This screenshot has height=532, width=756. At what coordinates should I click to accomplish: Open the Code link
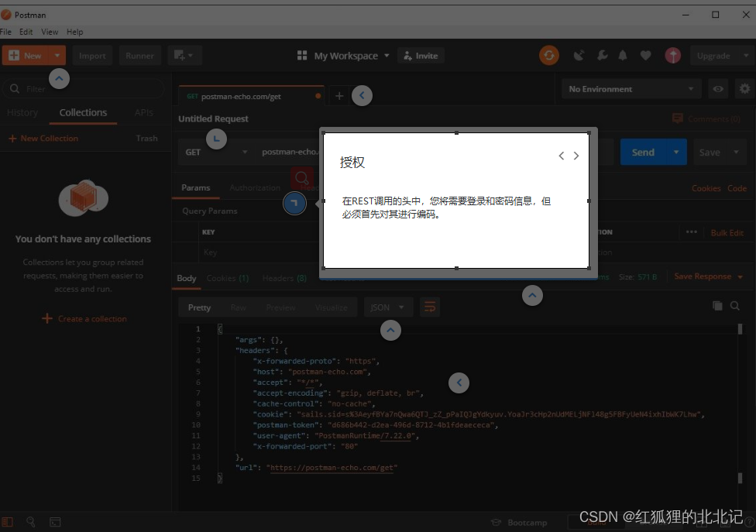[737, 188]
